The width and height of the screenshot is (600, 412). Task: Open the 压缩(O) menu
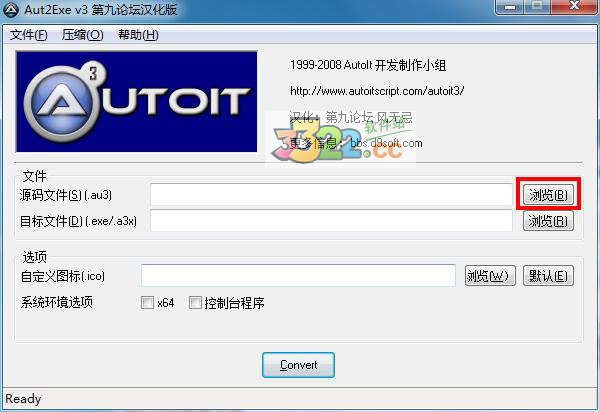[x=82, y=35]
